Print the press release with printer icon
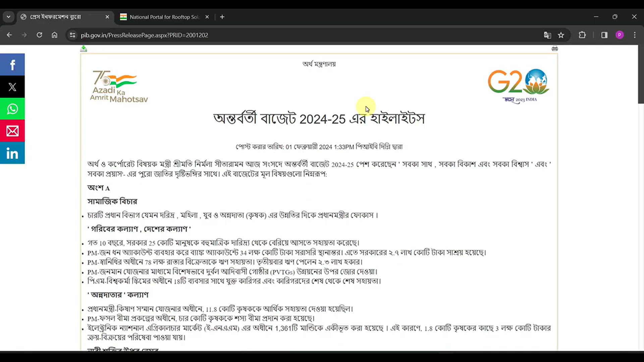This screenshot has height=362, width=644. 554,49
